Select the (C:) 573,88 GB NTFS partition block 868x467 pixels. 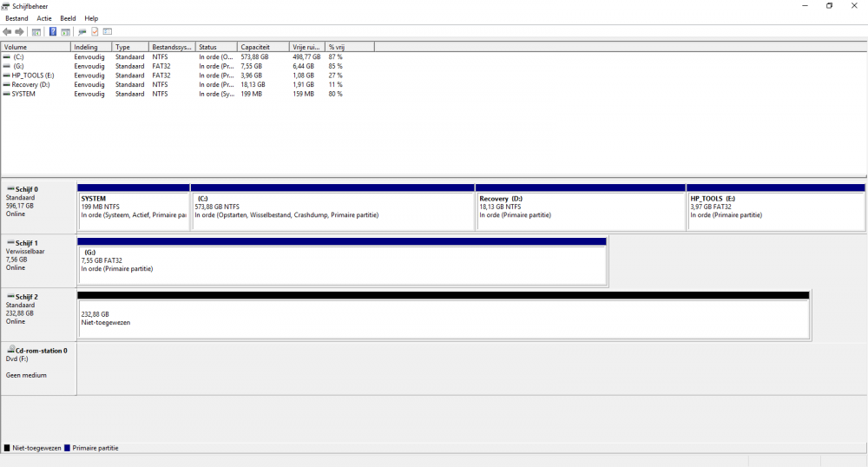pos(332,207)
